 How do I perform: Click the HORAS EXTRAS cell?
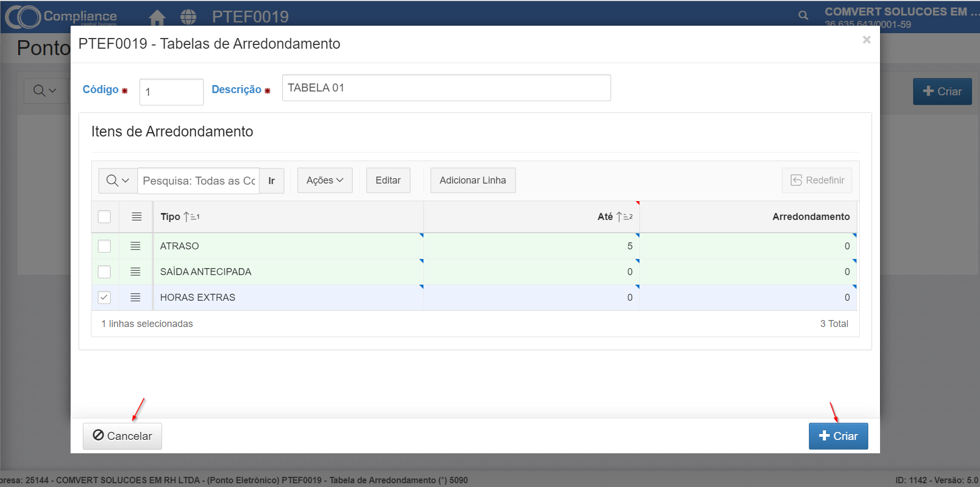(289, 298)
